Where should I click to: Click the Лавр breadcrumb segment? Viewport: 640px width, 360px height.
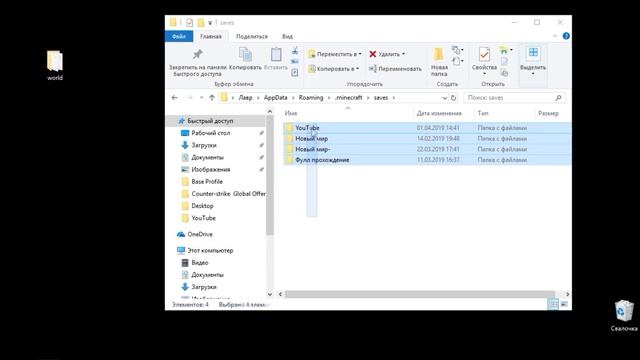pos(245,98)
